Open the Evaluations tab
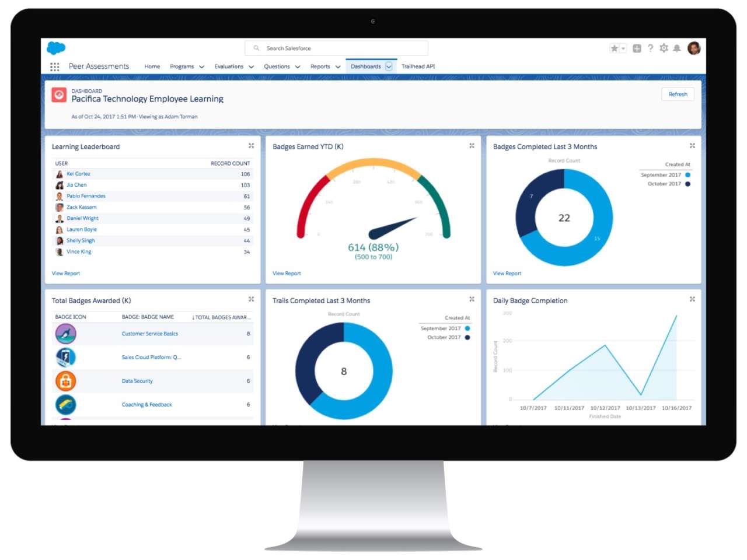Image resolution: width=747 pixels, height=560 pixels. click(229, 66)
